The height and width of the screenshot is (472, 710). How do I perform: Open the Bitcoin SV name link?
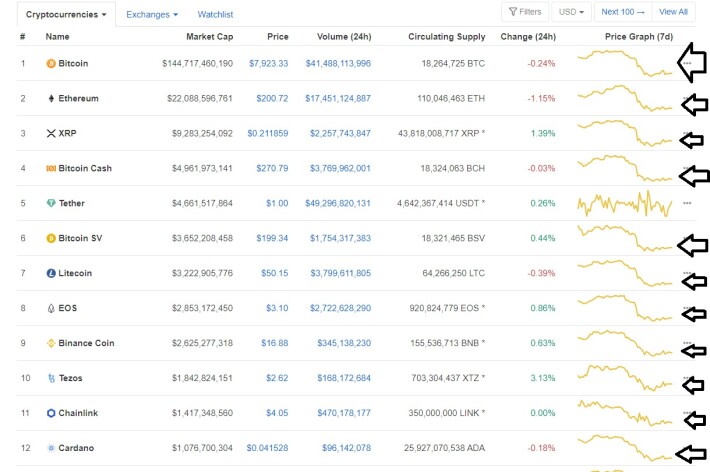coord(80,238)
